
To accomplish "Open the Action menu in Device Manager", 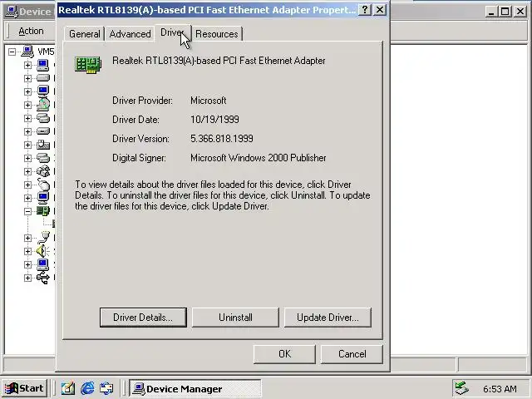I will (31, 31).
